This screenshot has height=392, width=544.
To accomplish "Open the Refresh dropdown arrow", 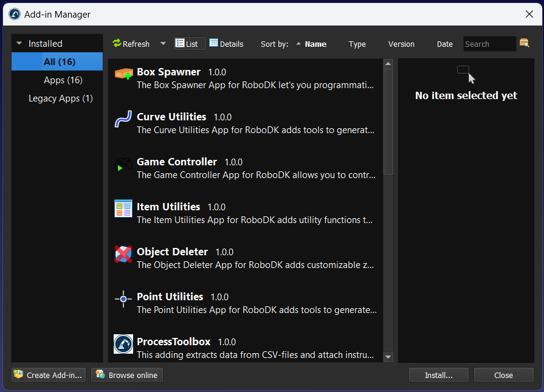I will (163, 44).
